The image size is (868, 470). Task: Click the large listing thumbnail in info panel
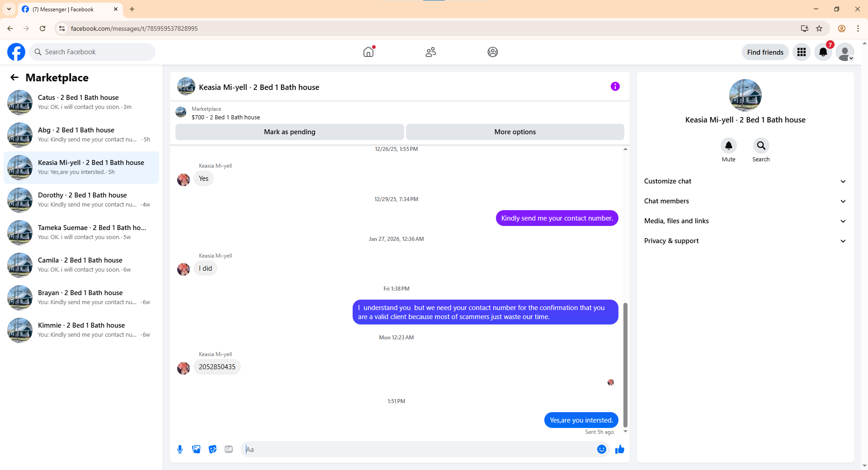point(745,95)
